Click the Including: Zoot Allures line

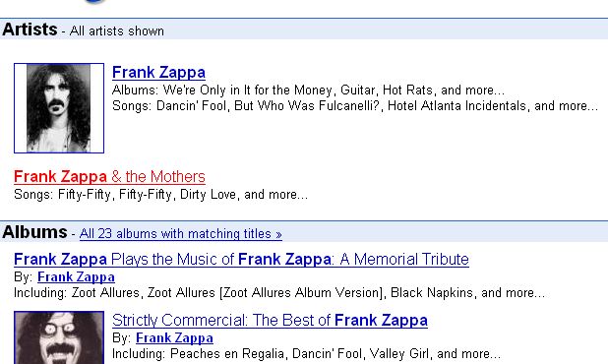point(279,292)
